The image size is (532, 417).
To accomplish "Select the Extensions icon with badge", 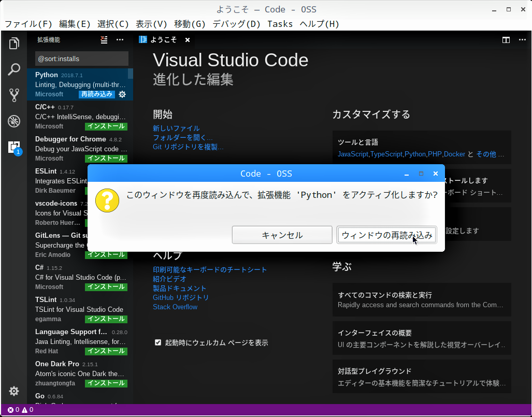I will (15, 148).
